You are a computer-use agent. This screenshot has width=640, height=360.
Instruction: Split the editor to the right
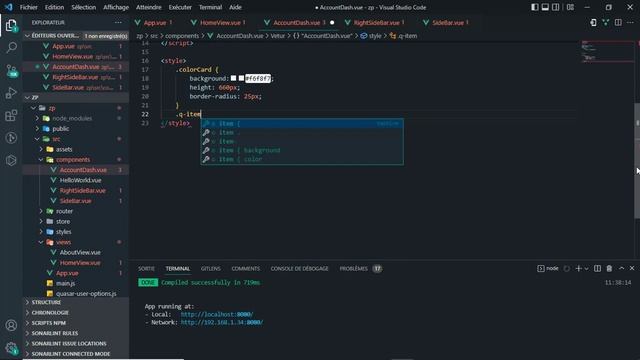pyautogui.click(x=618, y=22)
